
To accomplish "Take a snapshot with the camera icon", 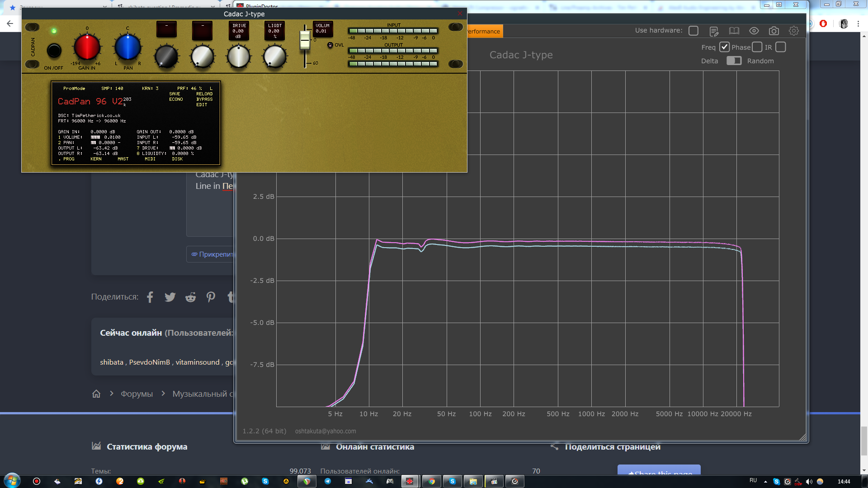I will click(x=774, y=31).
